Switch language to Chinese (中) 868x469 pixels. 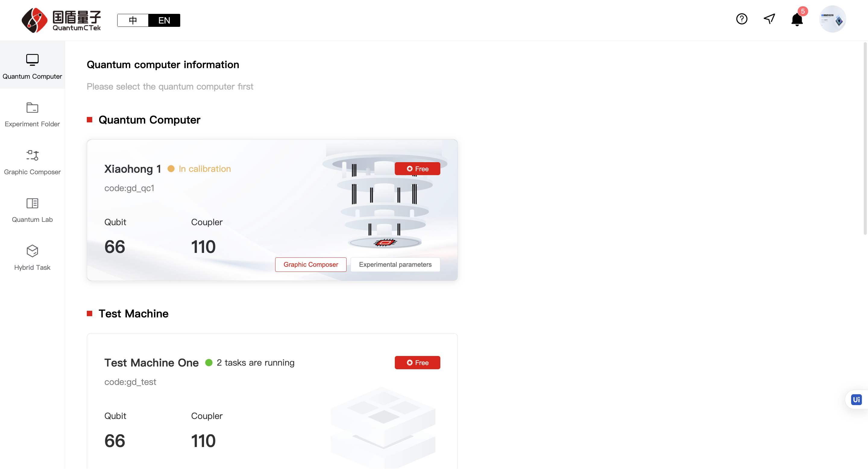point(133,20)
